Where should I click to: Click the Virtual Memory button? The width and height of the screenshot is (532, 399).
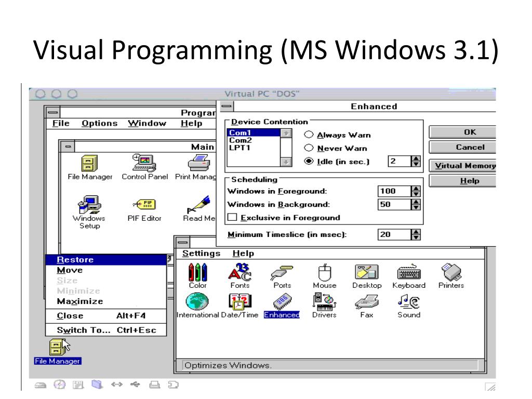coord(462,166)
